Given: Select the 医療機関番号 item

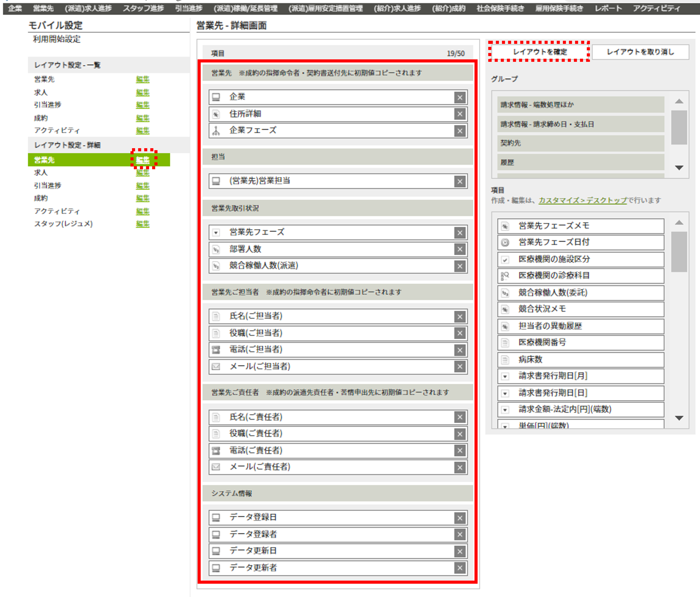Looking at the screenshot, I should coord(580,343).
